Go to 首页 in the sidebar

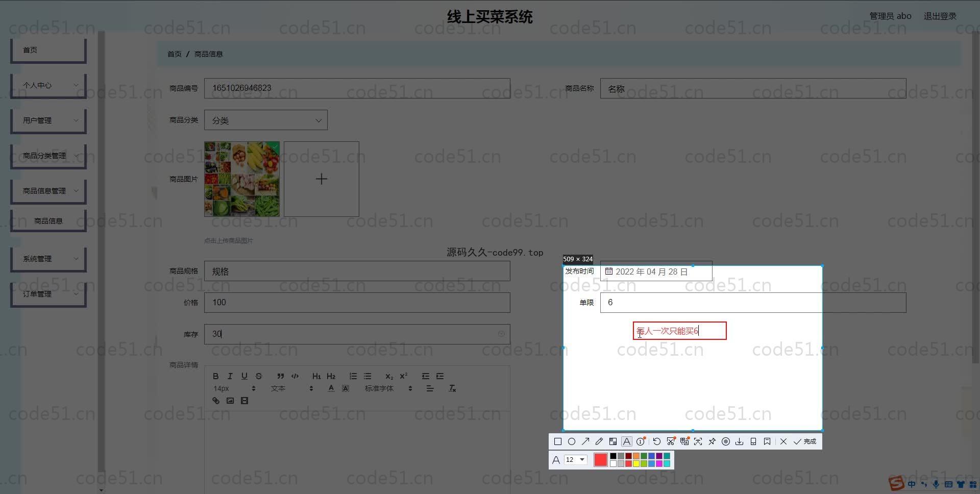click(48, 50)
